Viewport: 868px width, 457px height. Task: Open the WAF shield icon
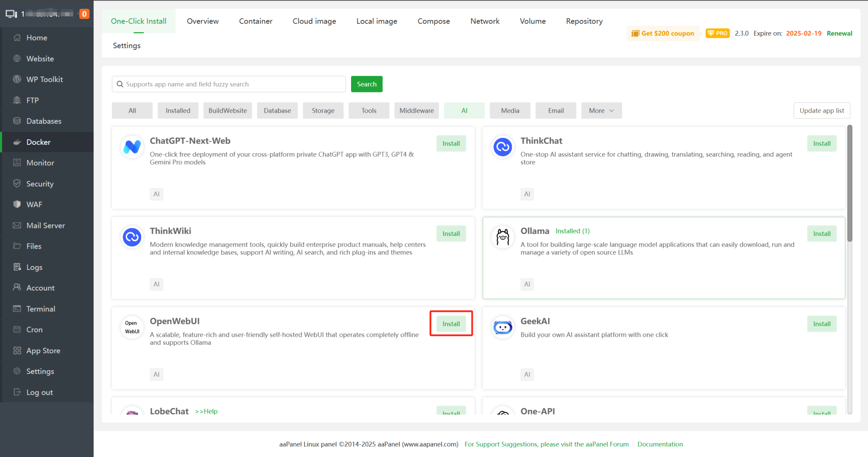pos(17,204)
